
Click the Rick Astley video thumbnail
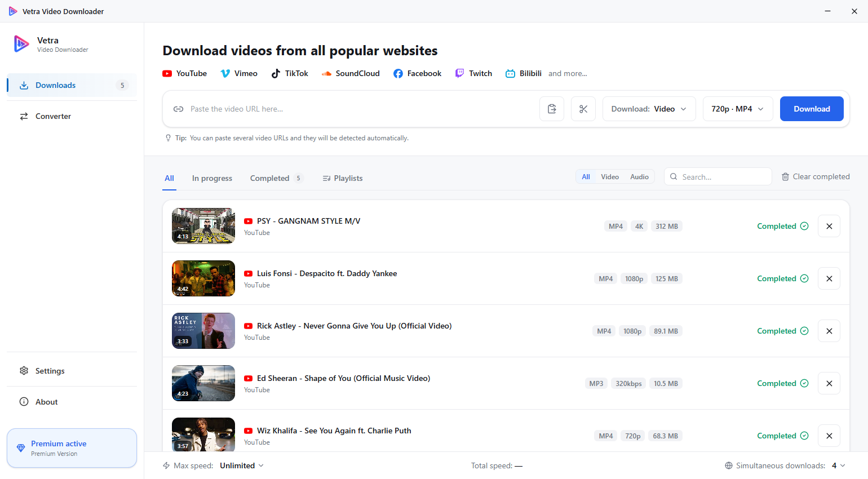pyautogui.click(x=203, y=331)
